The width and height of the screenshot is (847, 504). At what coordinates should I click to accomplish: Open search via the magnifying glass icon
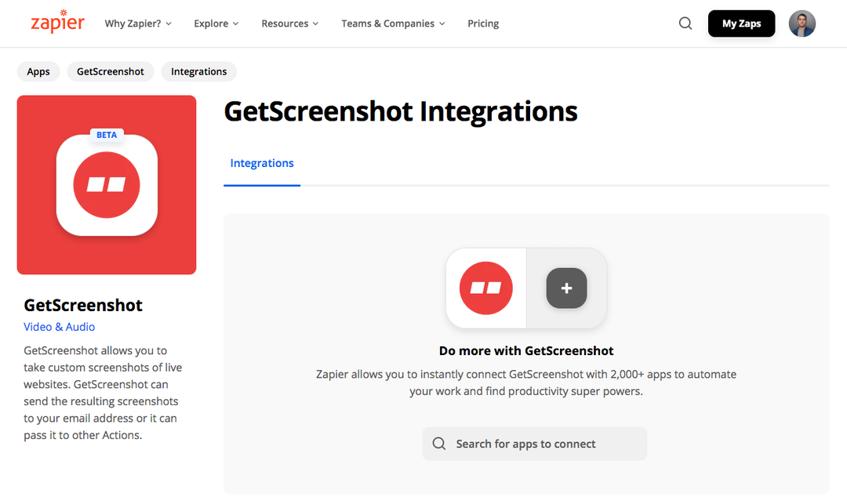click(685, 24)
